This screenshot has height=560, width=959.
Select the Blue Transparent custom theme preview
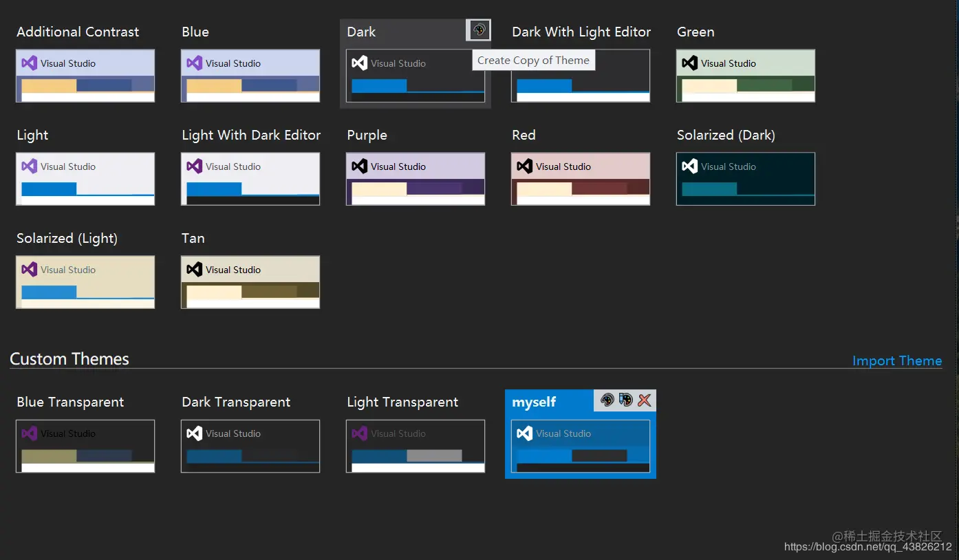click(x=85, y=446)
